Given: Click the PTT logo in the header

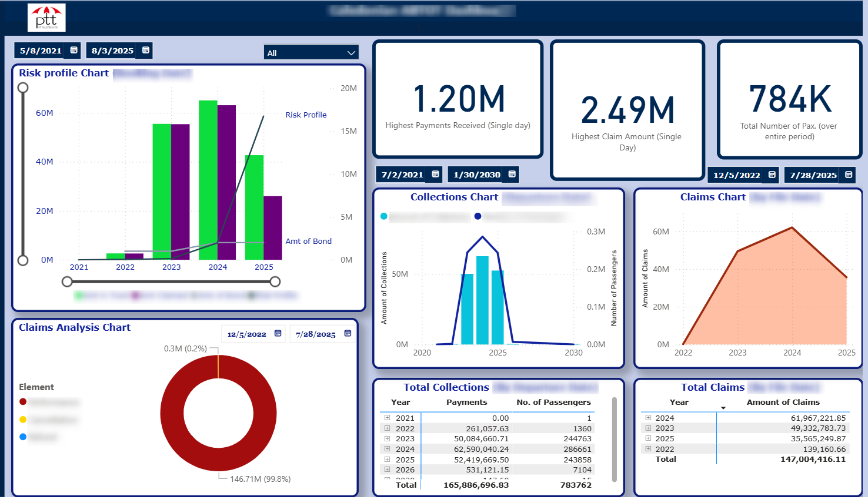Looking at the screenshot, I should pos(46,17).
